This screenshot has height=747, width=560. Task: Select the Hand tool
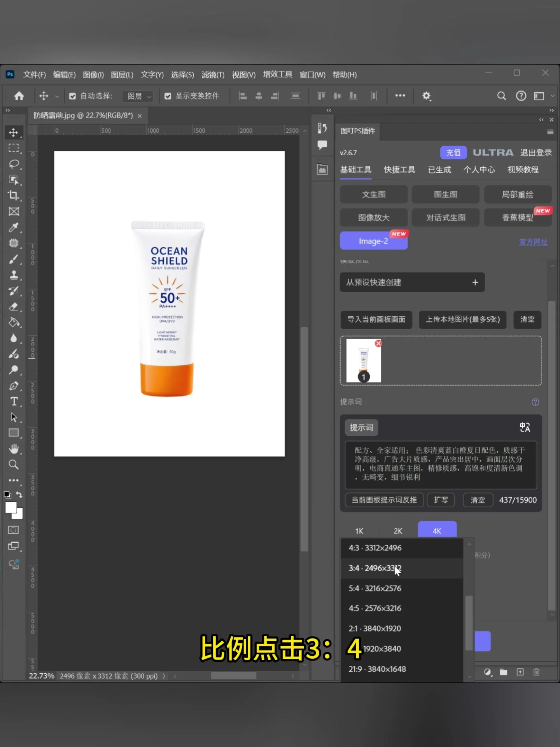click(14, 449)
